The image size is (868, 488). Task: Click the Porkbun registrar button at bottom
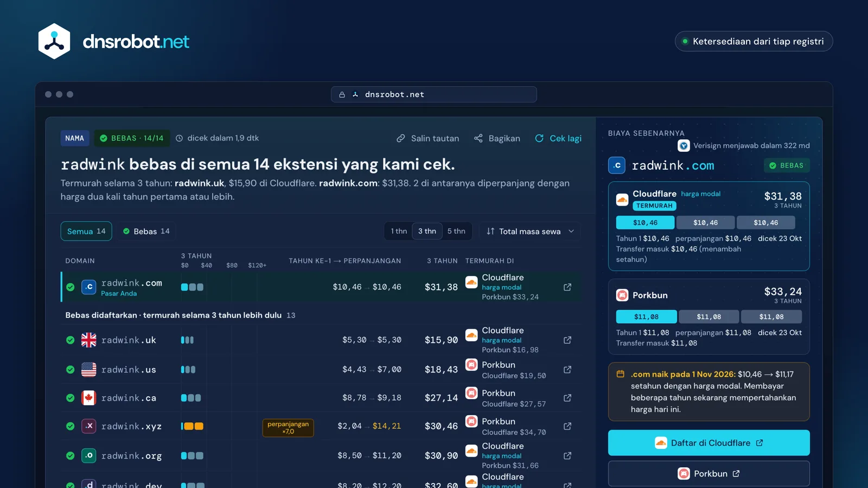[709, 474]
